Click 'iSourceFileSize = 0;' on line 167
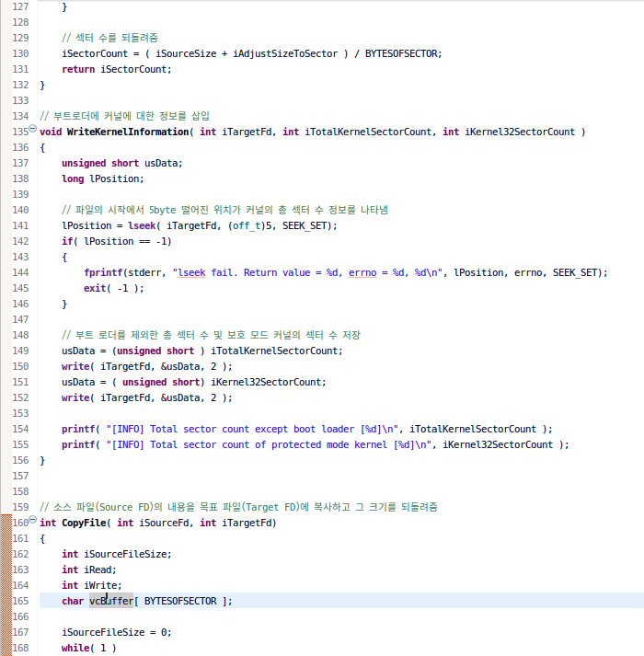 click(117, 633)
